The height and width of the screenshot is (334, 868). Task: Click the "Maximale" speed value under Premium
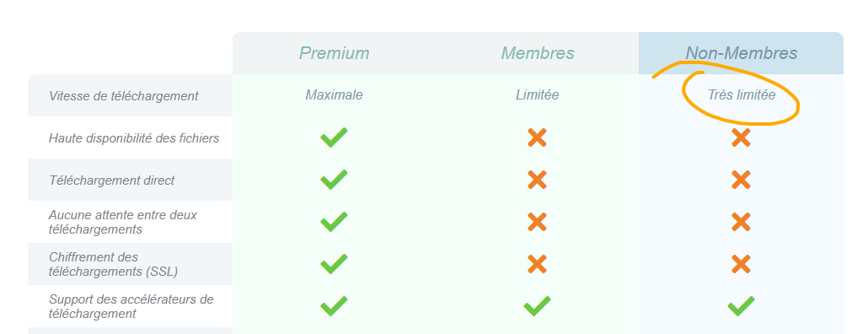tap(334, 95)
